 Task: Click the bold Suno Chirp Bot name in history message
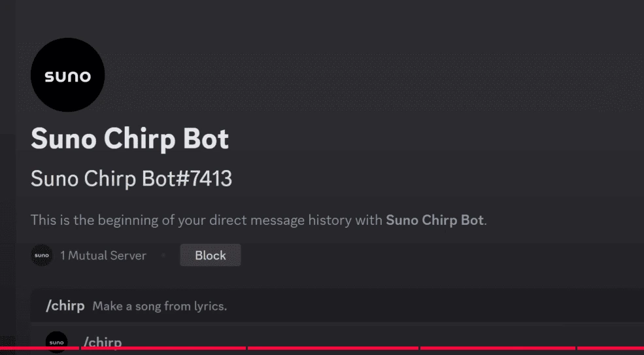[435, 220]
